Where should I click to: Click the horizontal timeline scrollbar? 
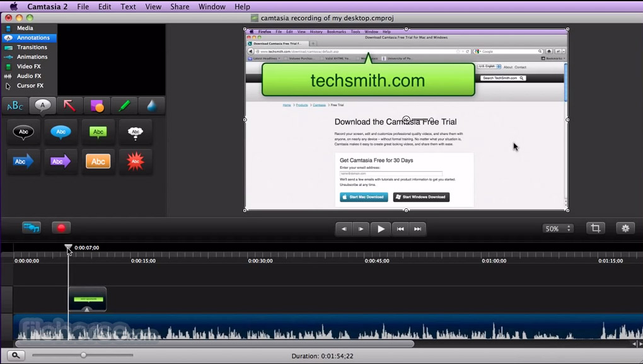coord(214,344)
